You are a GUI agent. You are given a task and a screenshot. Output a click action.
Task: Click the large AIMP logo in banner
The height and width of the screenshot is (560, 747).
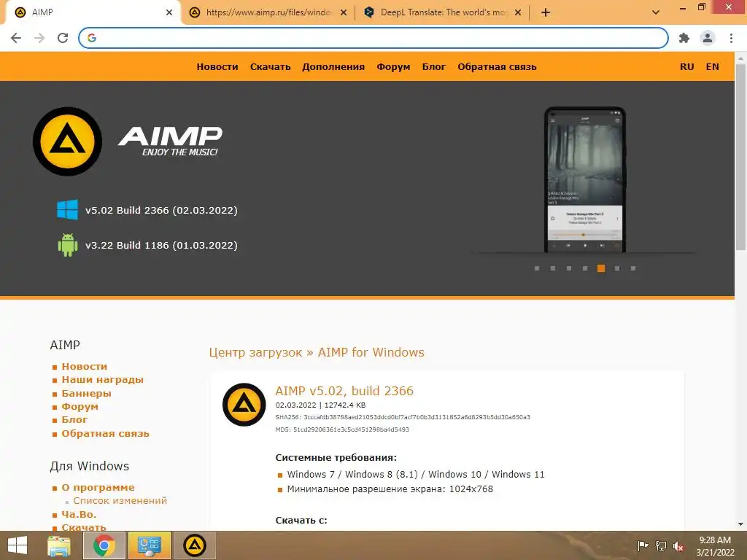[67, 141]
